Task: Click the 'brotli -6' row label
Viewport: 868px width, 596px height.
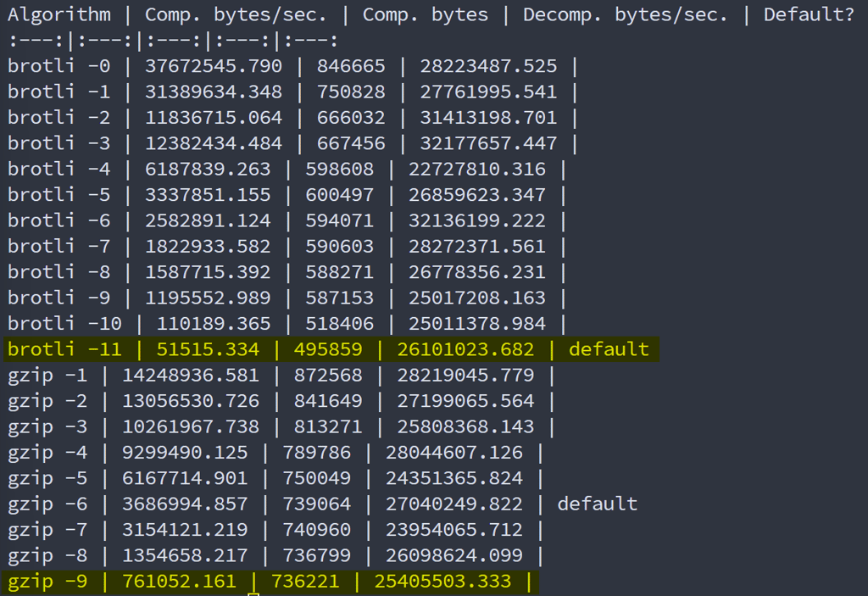Action: pyautogui.click(x=59, y=220)
